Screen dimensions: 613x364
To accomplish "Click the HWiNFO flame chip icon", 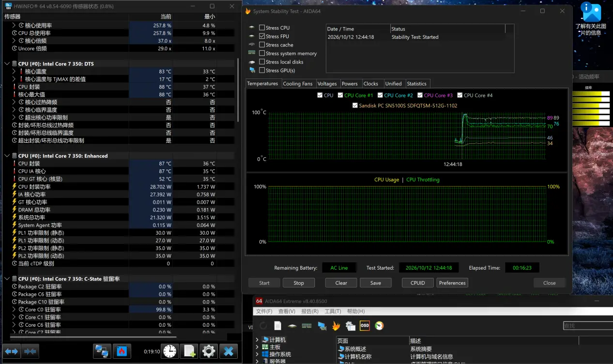I will [x=122, y=351].
